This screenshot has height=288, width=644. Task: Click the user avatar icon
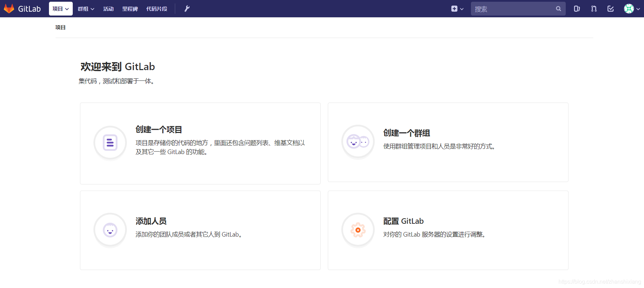[x=629, y=9]
